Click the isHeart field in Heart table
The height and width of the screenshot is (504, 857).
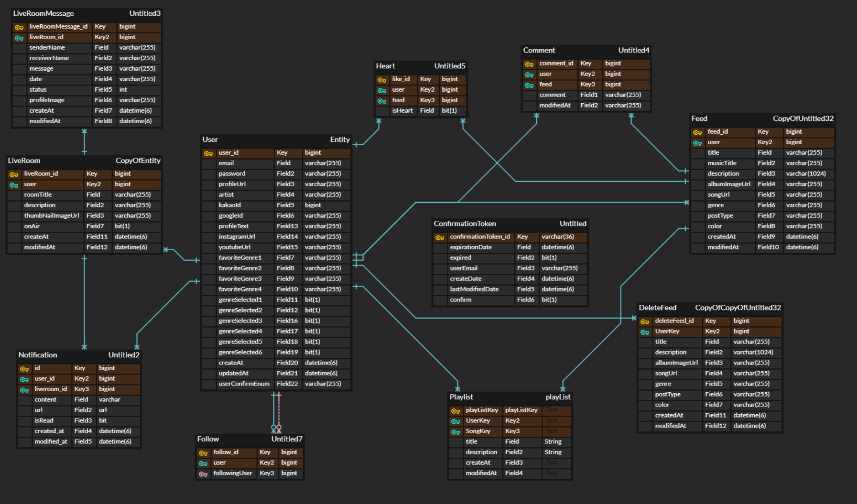point(402,110)
